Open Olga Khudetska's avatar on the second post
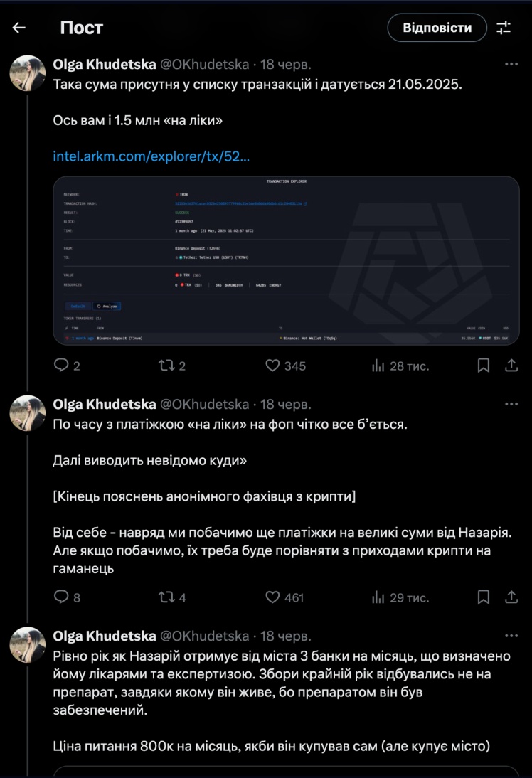Image resolution: width=532 pixels, height=778 pixels. tap(28, 413)
